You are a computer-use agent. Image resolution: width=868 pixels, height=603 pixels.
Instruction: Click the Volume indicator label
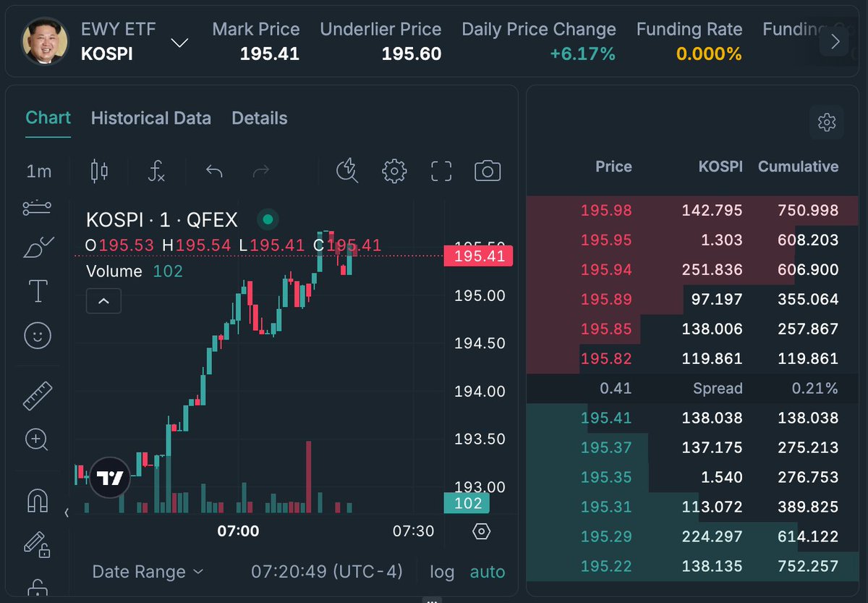click(114, 271)
